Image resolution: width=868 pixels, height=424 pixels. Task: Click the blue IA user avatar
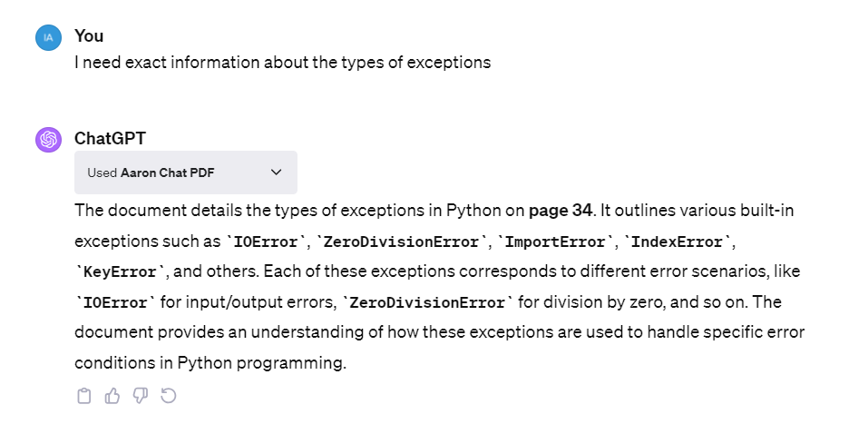tap(48, 37)
